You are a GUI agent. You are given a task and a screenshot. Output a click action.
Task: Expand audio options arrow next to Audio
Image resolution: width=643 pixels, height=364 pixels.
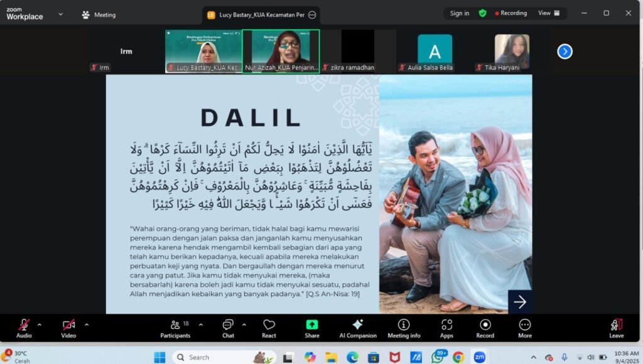pyautogui.click(x=40, y=324)
